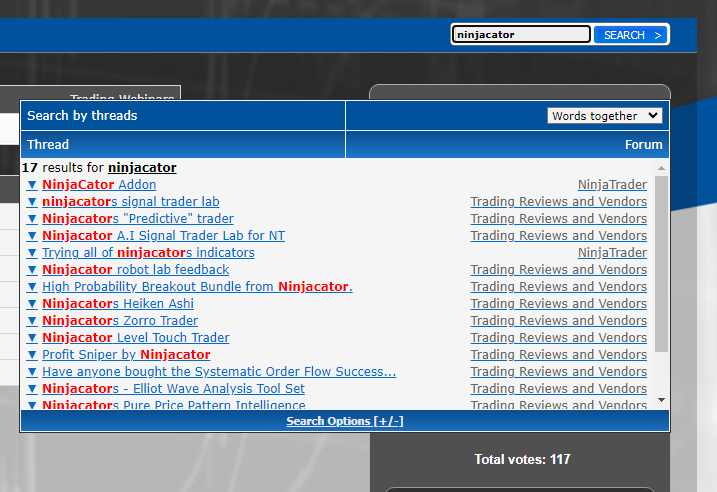Open Have anyone bought the Systematic Order Flow thread
The width and height of the screenshot is (717, 492).
point(219,372)
